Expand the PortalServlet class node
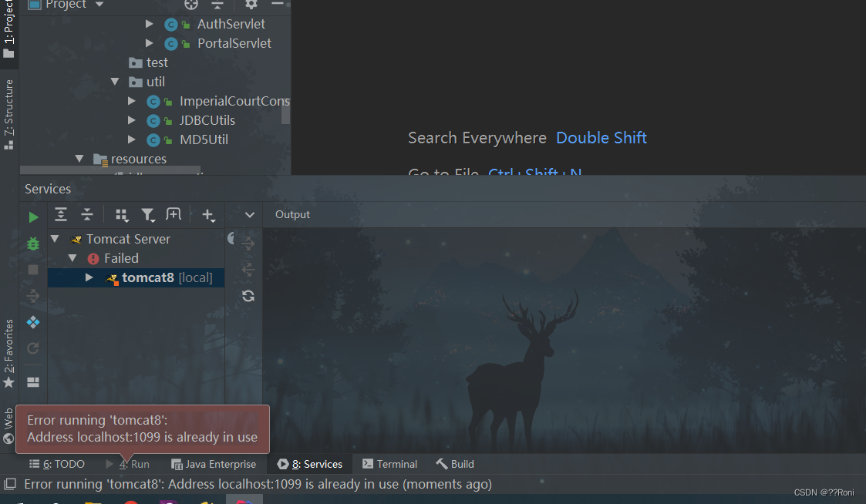This screenshot has height=504, width=866. click(x=149, y=43)
